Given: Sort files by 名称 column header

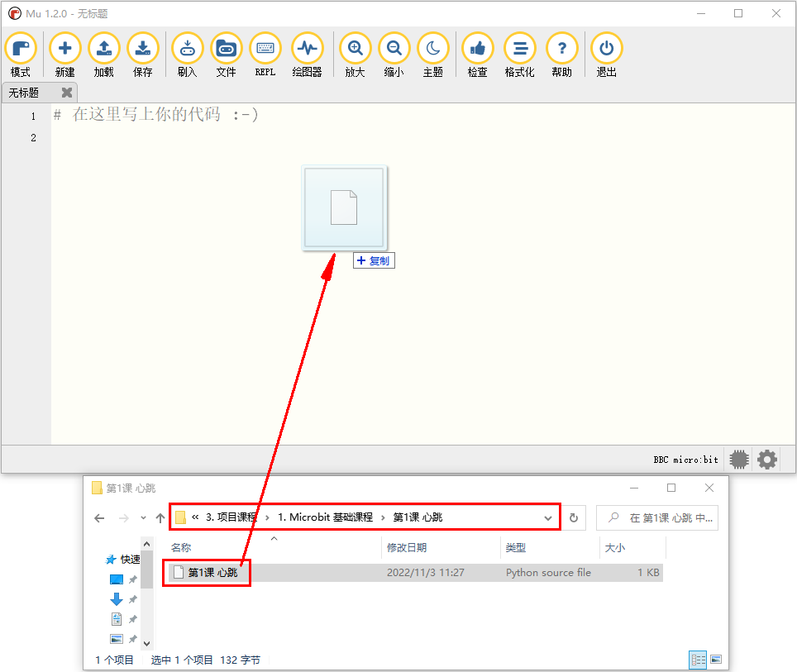Looking at the screenshot, I should [181, 547].
